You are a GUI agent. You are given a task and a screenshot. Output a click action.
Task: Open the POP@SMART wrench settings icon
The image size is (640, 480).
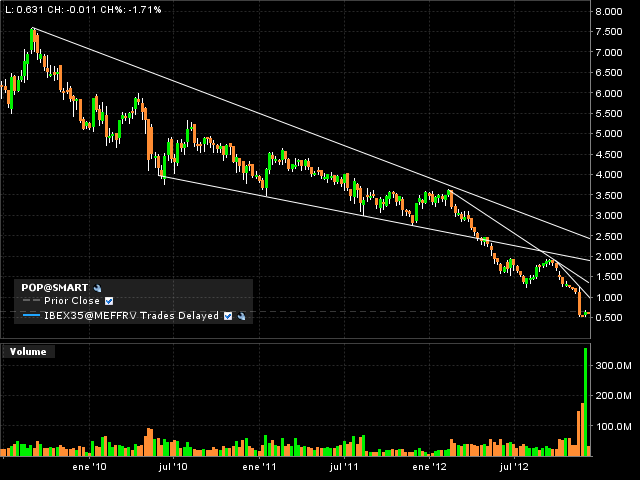pyautogui.click(x=98, y=288)
